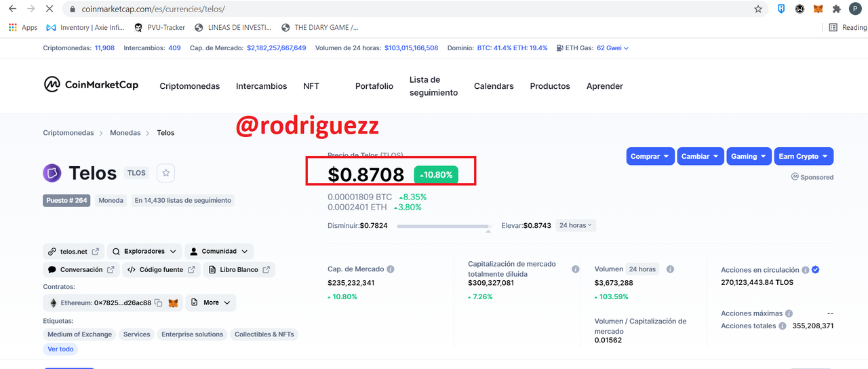
Task: Bookmark this page with star icon
Action: pos(758,9)
